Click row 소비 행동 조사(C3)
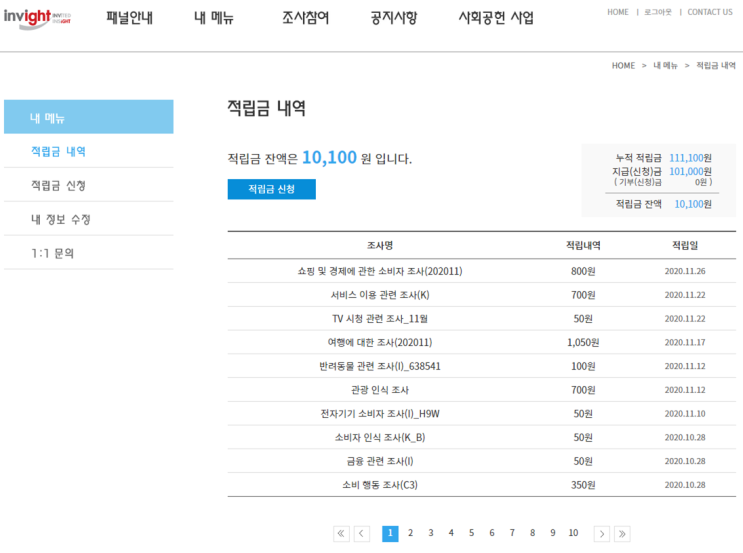The height and width of the screenshot is (553, 743). pos(482,485)
